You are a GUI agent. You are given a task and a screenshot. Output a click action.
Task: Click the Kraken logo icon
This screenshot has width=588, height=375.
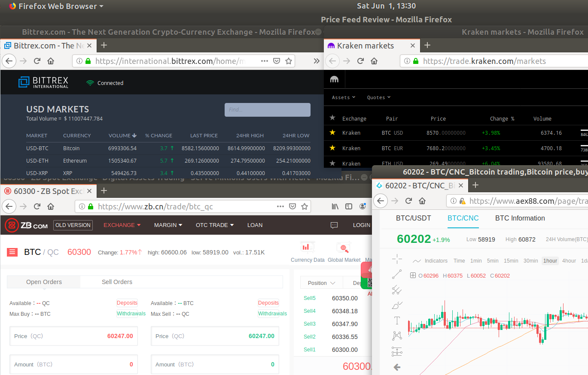point(334,79)
